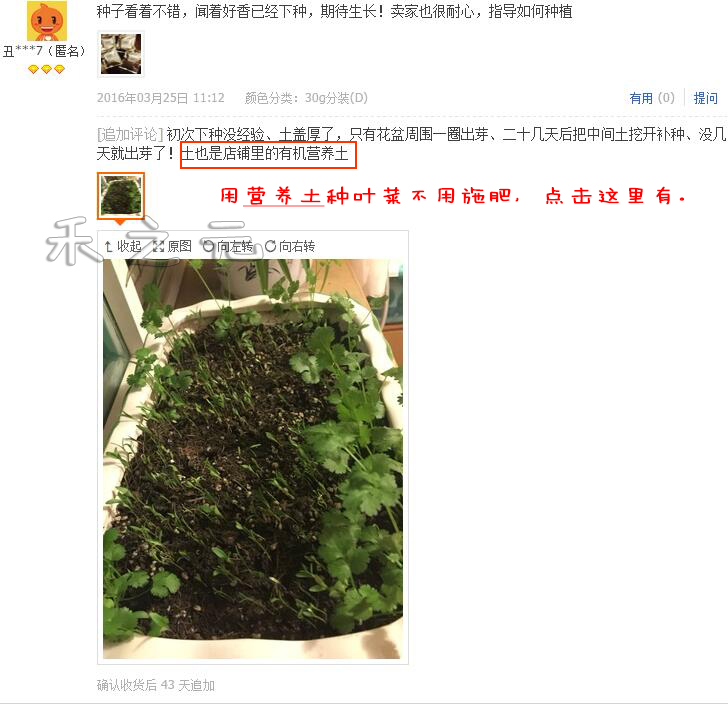The height and width of the screenshot is (708, 728).
Task: Click the 颜色分类: 30g分装(D) text
Action: click(x=306, y=98)
